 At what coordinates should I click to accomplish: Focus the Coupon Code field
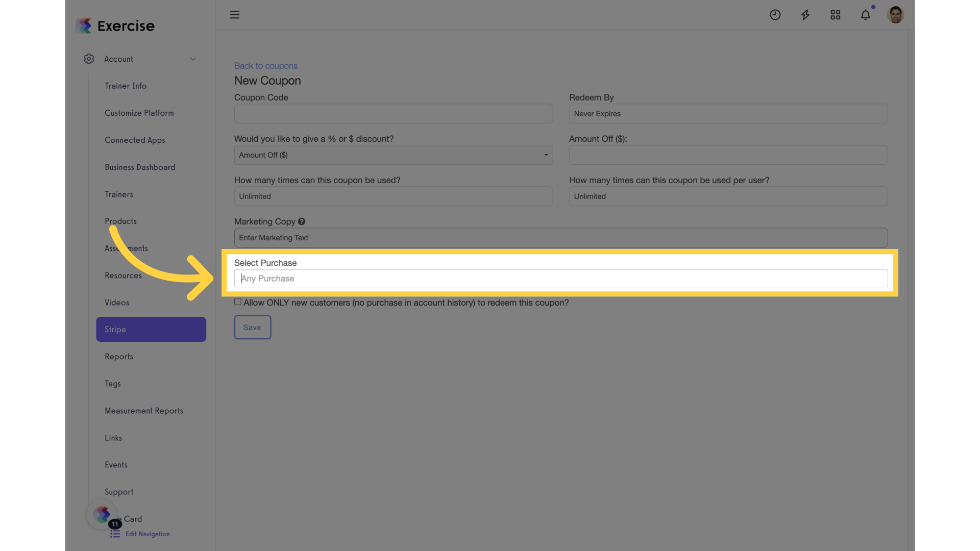click(x=393, y=114)
